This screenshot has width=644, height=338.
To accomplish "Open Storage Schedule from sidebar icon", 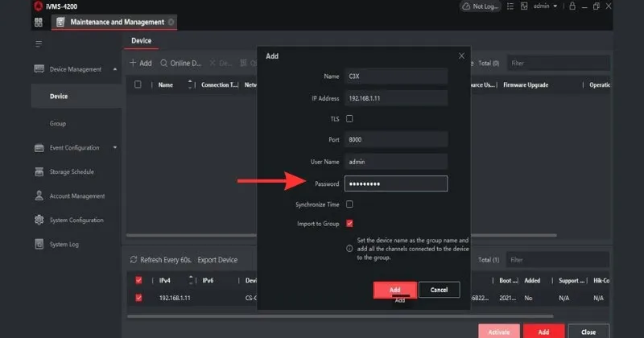I will tap(39, 171).
